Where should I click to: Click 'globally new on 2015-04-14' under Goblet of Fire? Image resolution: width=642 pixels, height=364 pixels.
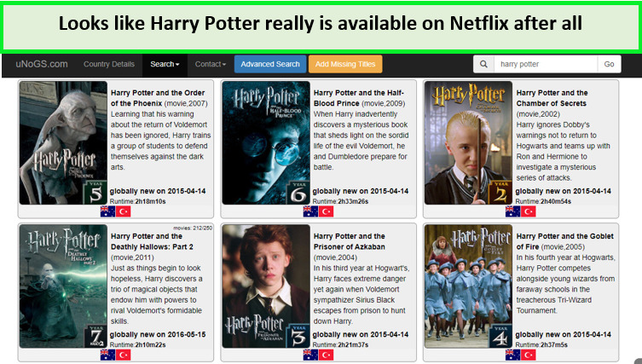click(x=564, y=334)
